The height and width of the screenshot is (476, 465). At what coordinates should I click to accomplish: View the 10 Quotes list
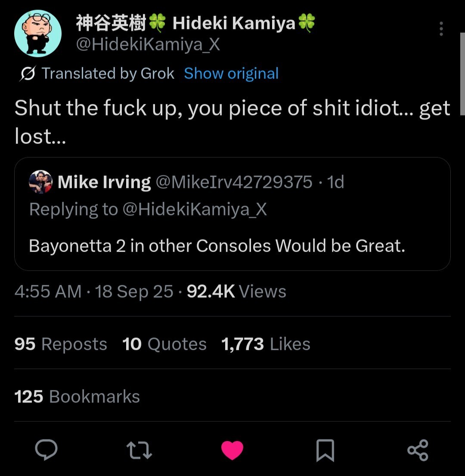click(x=164, y=344)
